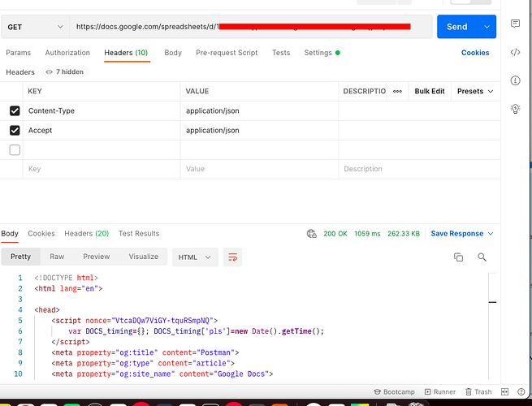Open the GET method dropdown
Screen dimensions: 532x406
tap(35, 27)
